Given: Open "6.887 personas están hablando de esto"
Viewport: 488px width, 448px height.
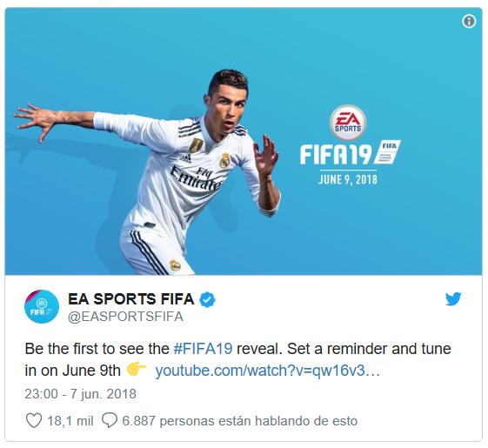Looking at the screenshot, I should click(239, 421).
